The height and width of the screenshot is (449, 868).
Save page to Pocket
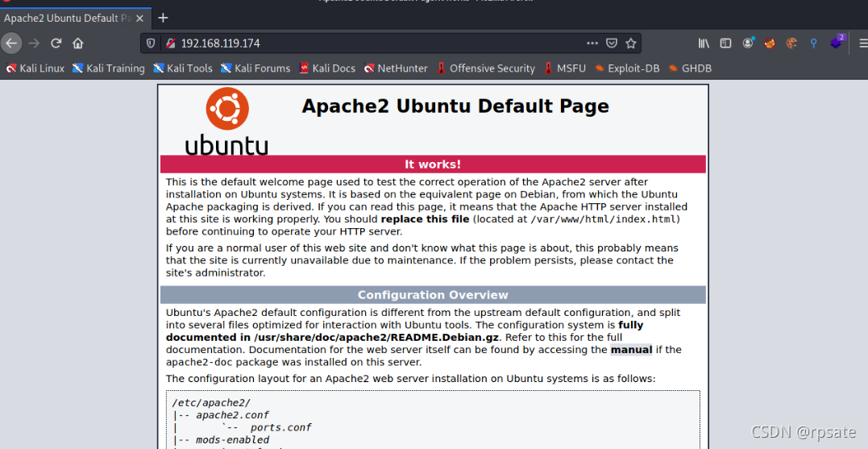pyautogui.click(x=611, y=44)
